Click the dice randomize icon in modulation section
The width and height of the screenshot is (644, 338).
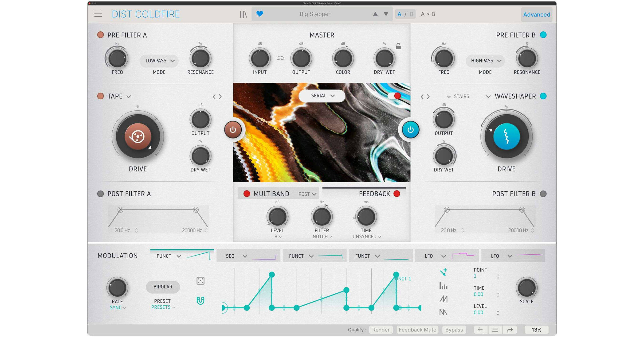(200, 280)
